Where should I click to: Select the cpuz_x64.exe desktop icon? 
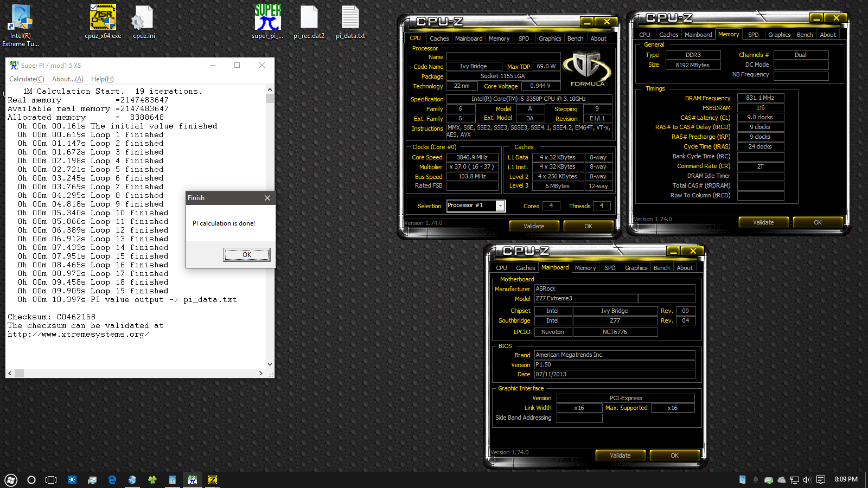(103, 22)
